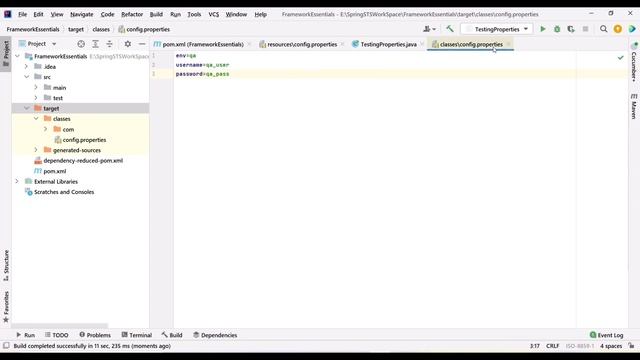Toggle the Project side tab
This screenshot has width=640, height=360.
pyautogui.click(x=6, y=53)
